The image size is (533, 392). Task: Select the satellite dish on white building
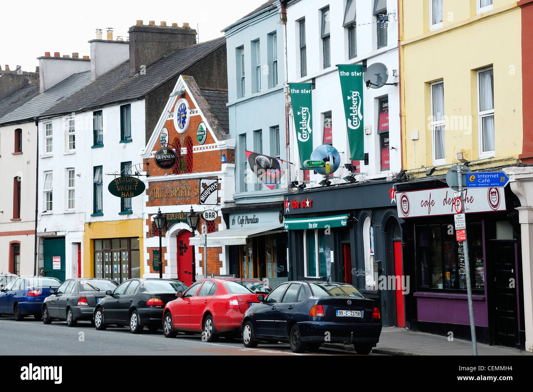click(x=376, y=75)
